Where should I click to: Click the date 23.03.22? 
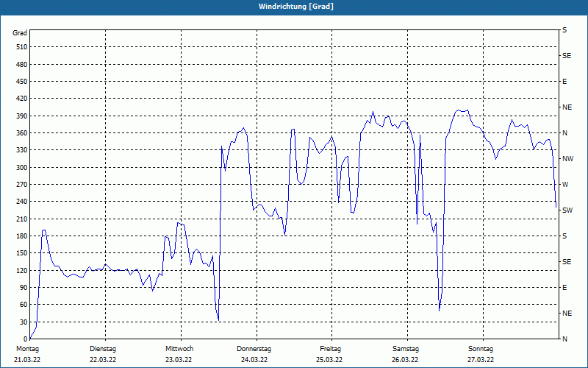179,360
